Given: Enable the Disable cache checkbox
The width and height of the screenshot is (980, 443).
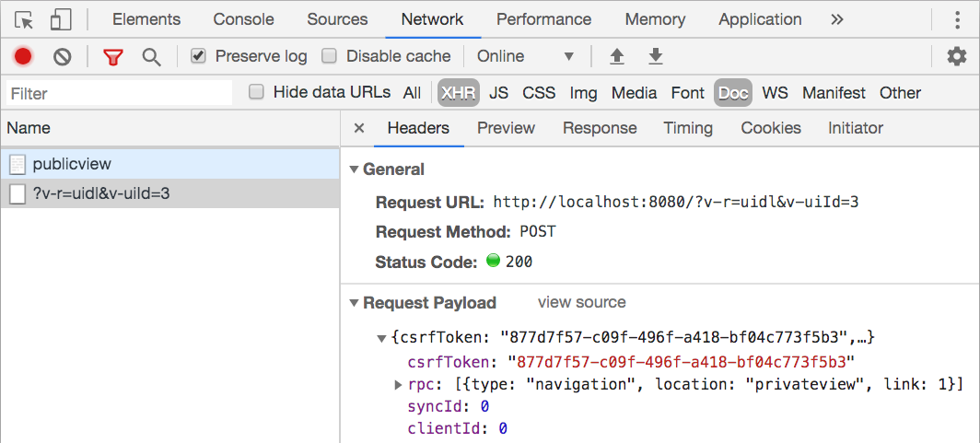Looking at the screenshot, I should pyautogui.click(x=329, y=56).
